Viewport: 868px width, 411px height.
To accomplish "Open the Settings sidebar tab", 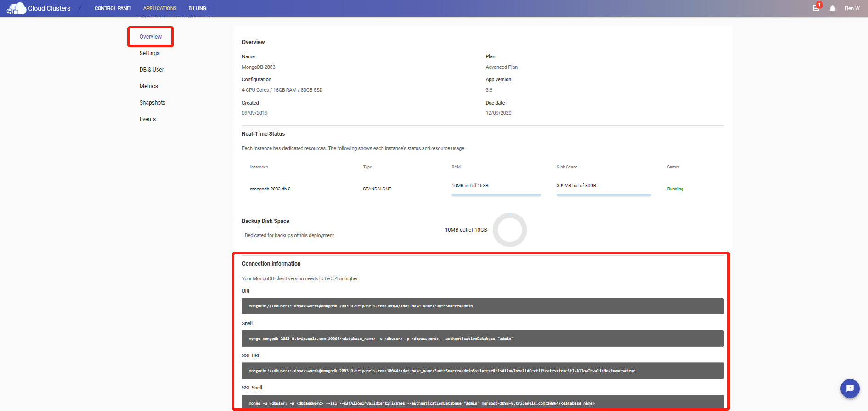I will coord(150,53).
